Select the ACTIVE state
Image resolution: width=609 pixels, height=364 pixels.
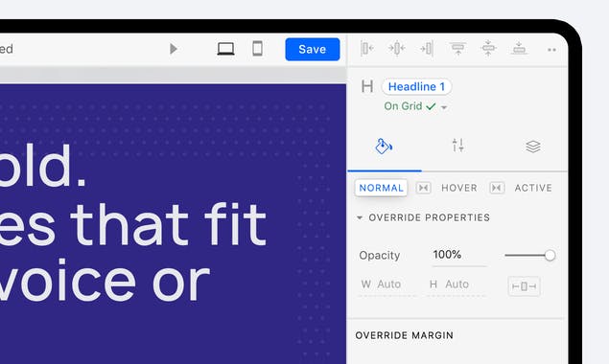tap(533, 188)
